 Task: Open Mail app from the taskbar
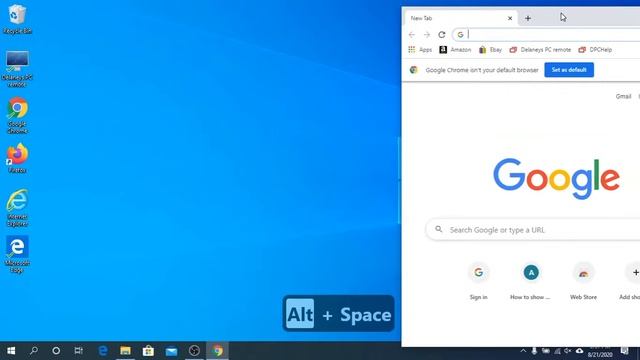(171, 351)
